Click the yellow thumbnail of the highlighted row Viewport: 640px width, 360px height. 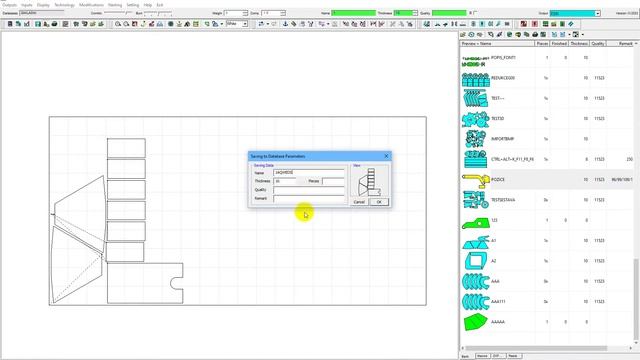pyautogui.click(x=476, y=180)
